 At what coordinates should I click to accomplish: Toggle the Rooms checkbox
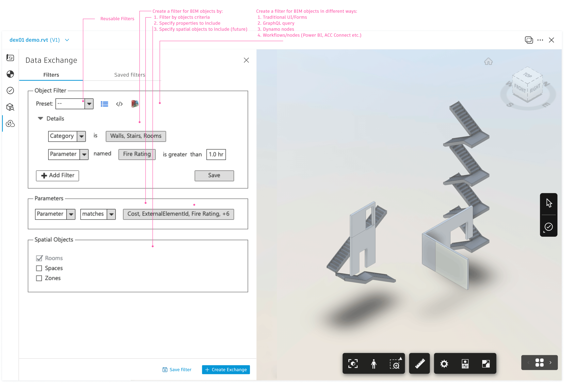(39, 258)
